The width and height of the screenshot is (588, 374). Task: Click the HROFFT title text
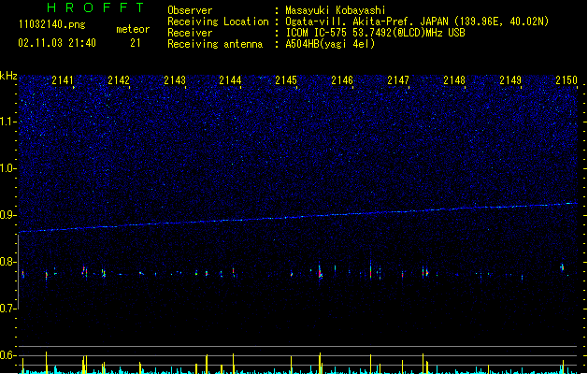(x=95, y=7)
